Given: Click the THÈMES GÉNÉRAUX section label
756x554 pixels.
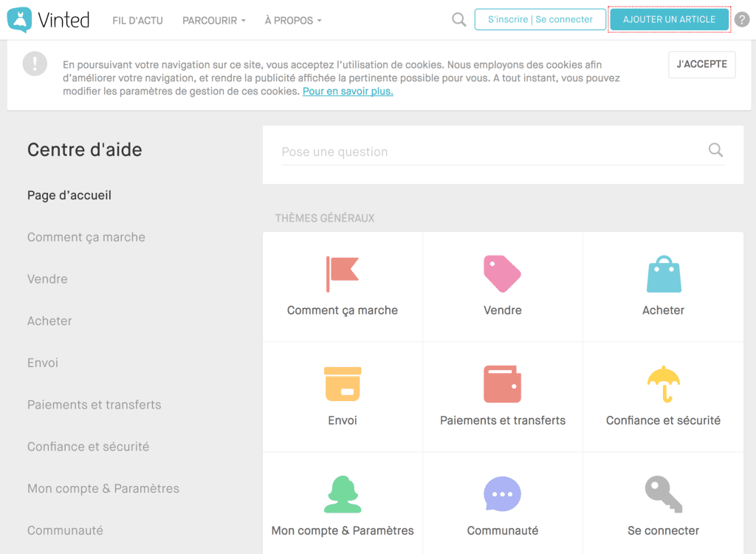Looking at the screenshot, I should point(325,218).
